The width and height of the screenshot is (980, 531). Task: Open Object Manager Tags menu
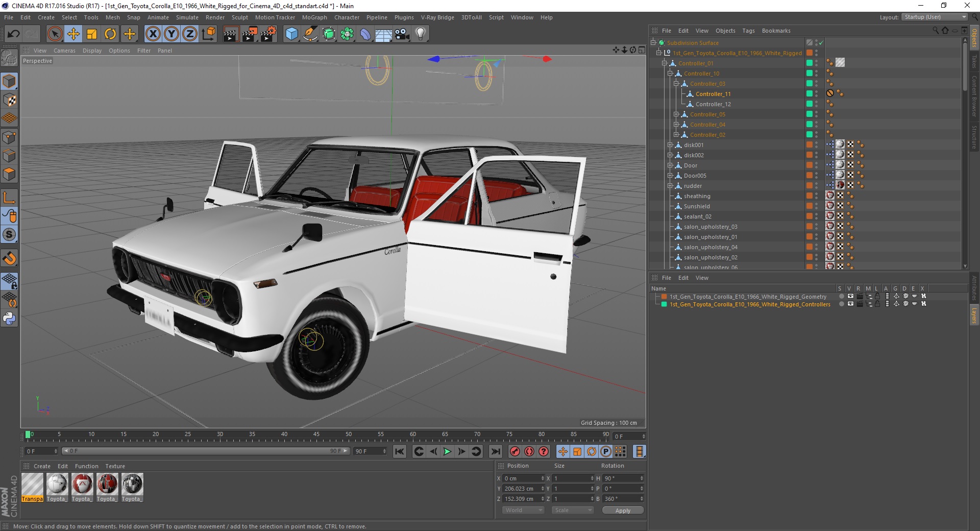748,31
